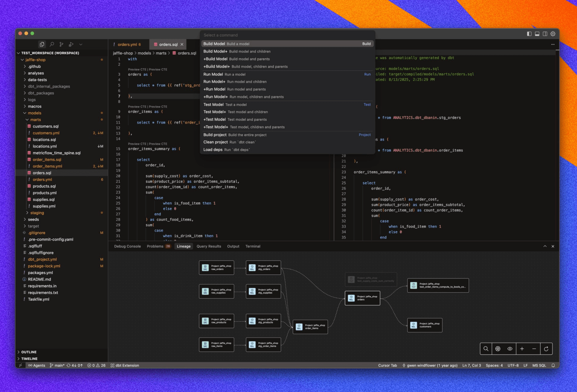Image resolution: width=577 pixels, height=392 pixels.
Task: Zoom in on the lineage graph
Action: [522, 348]
